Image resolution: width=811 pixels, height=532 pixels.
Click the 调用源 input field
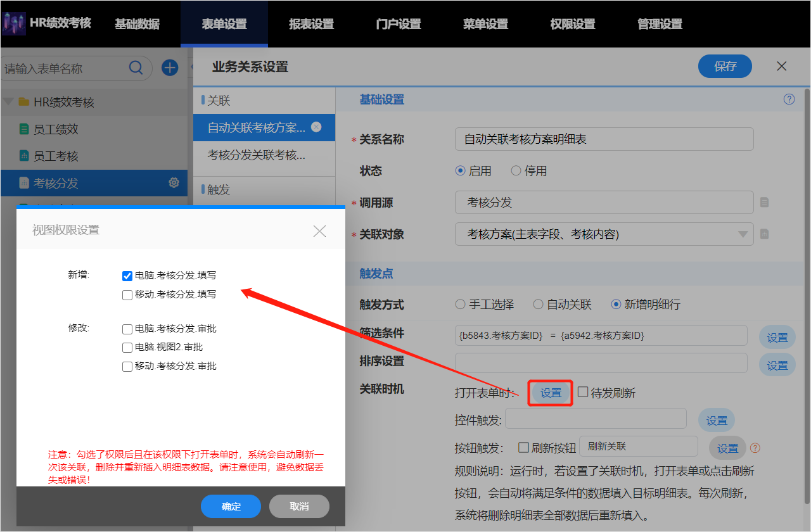604,203
